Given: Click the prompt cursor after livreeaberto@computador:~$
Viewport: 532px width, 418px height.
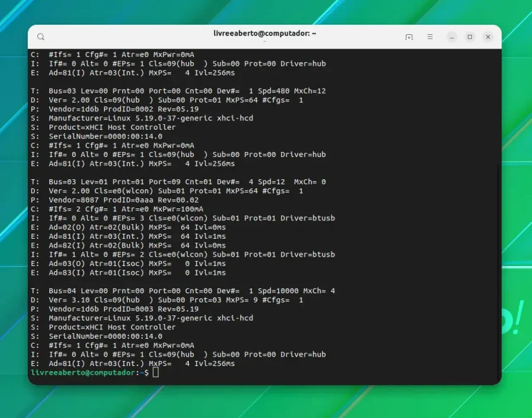Looking at the screenshot, I should pos(155,372).
